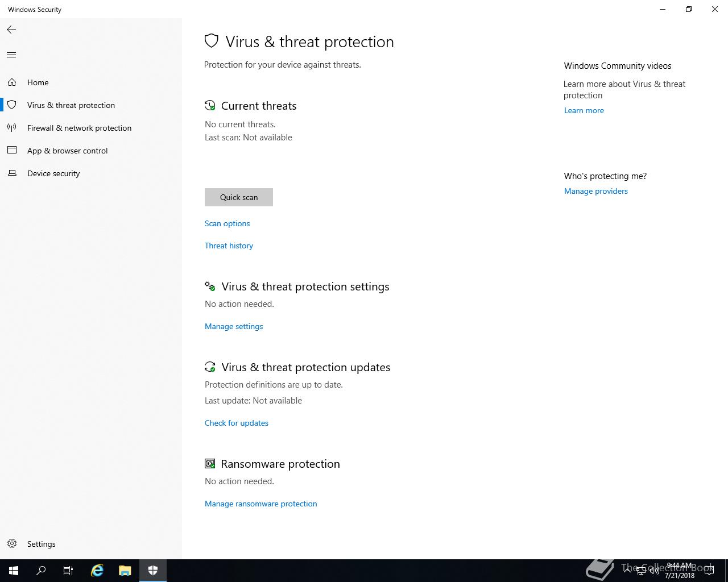The image size is (728, 582).
Task: Click Windows Community videos heading
Action: pyautogui.click(x=618, y=66)
